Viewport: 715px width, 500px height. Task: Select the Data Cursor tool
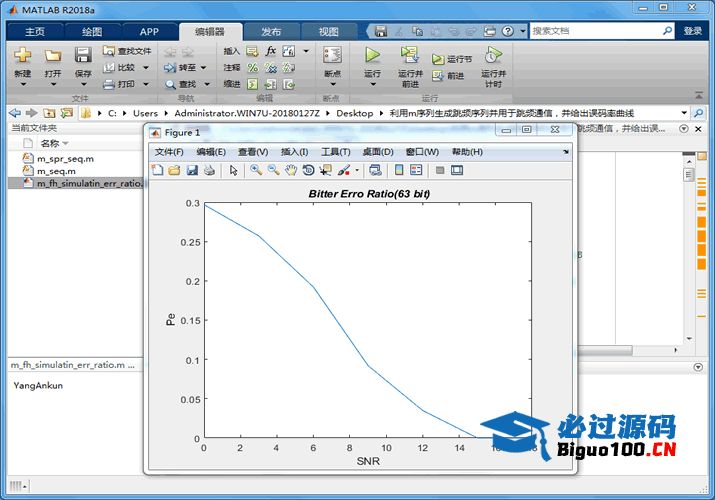pyautogui.click(x=326, y=170)
